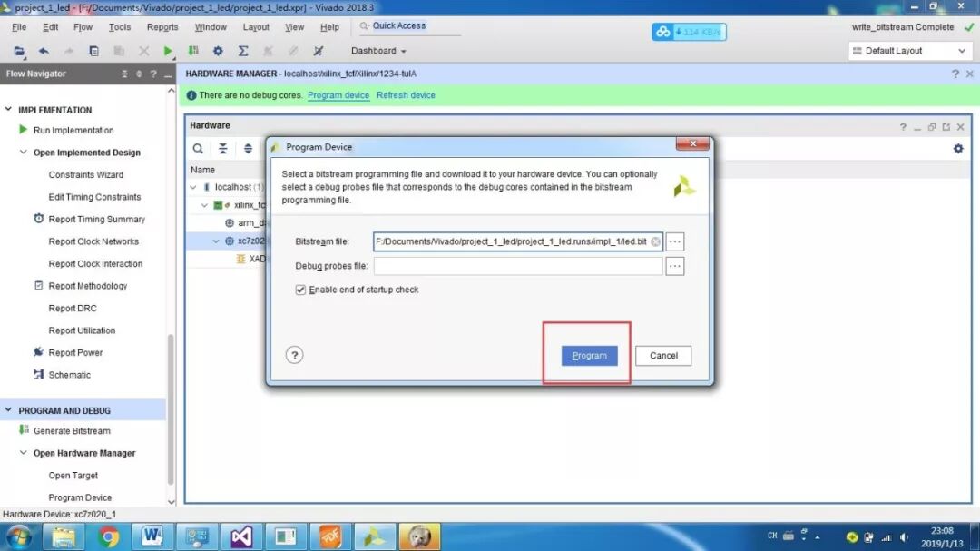Image resolution: width=980 pixels, height=551 pixels.
Task: Select arm_dap row in Hardware tree
Action: click(246, 222)
